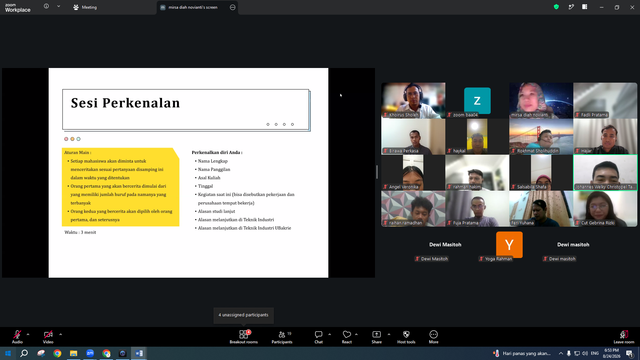
Task: Select rahman hakim's video tile
Action: click(477, 172)
